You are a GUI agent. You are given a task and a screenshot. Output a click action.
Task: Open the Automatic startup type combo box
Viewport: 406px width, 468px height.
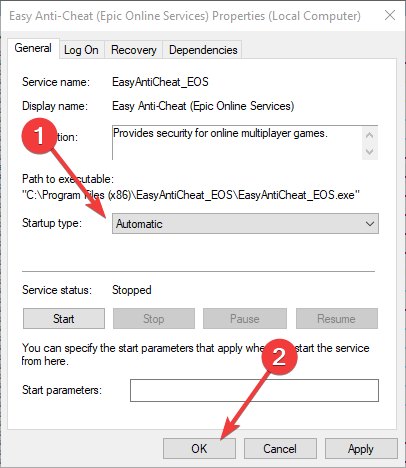pos(245,224)
